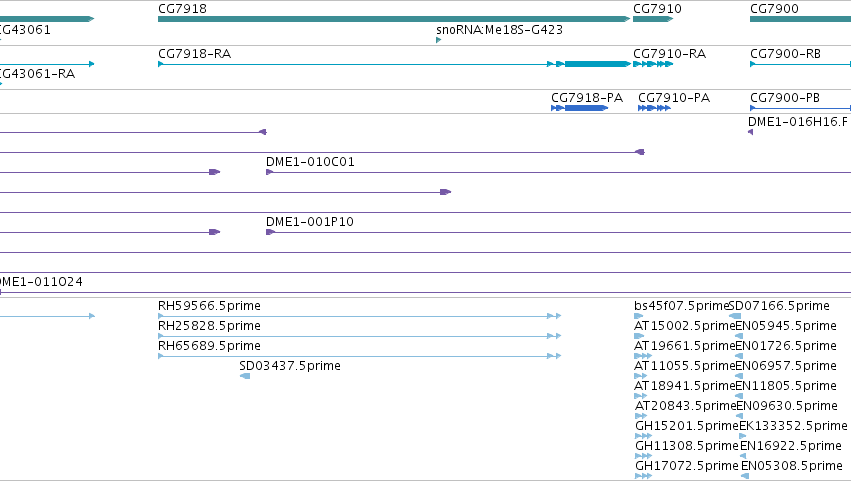Select the EN16922.5prime EST label
Image resolution: width=851 pixels, height=481 pixels.
point(791,446)
